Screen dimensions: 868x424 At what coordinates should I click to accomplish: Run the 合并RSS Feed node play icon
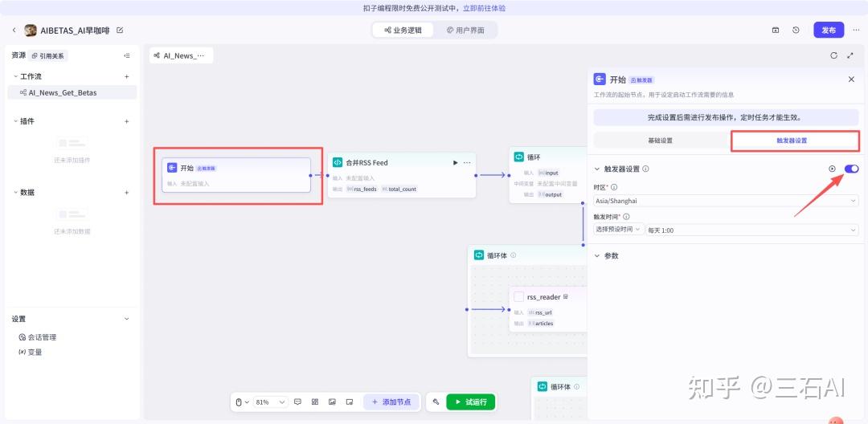coord(456,162)
